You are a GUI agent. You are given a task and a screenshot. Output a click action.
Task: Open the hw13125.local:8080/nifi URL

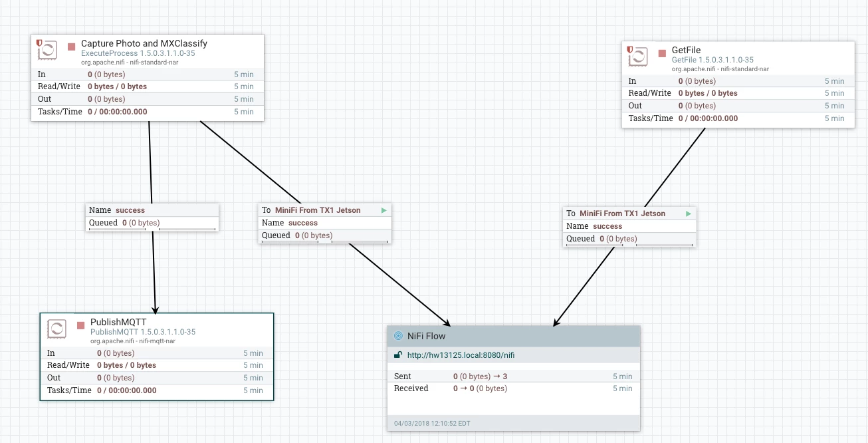pos(461,355)
